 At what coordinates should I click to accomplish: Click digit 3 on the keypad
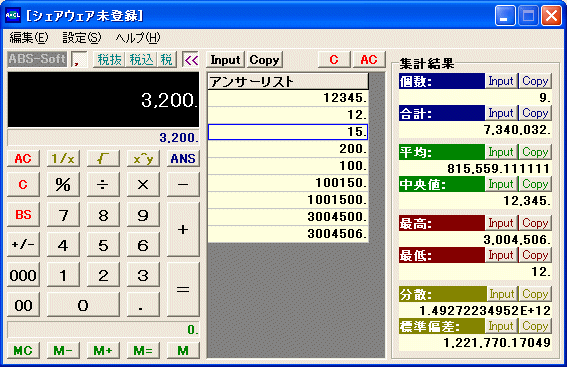143,275
